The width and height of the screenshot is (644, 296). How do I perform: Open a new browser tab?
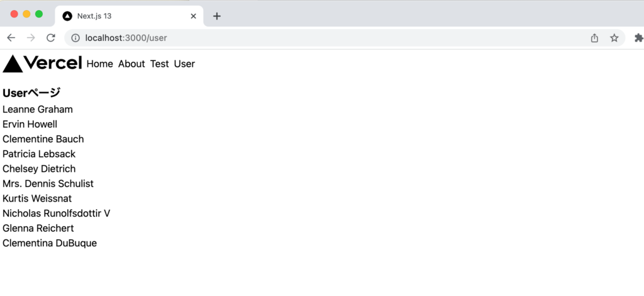point(217,16)
